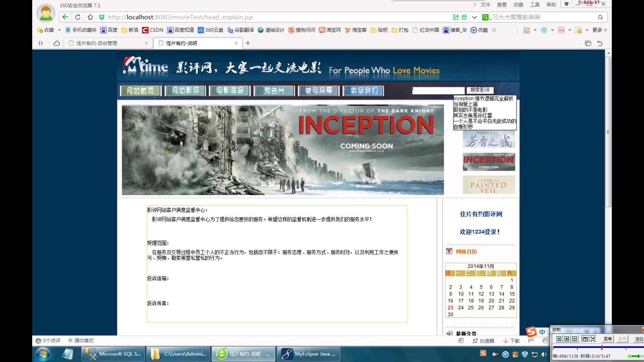Open a new tab with the plus button
The image size is (644, 362).
point(248,43)
